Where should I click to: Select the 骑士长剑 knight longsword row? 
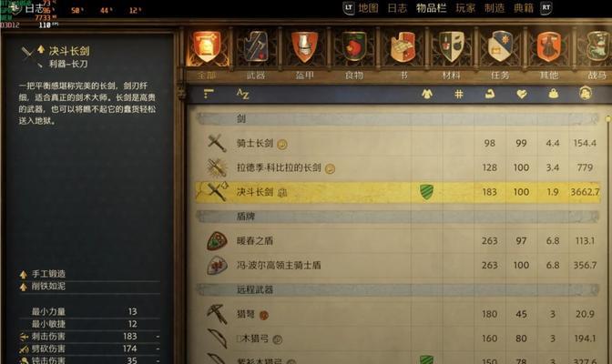pos(397,143)
